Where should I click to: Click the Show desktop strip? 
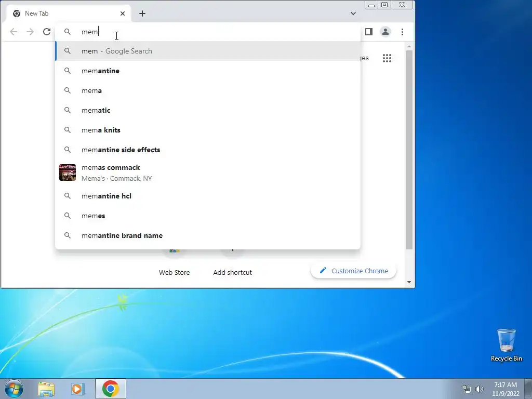coord(528,389)
